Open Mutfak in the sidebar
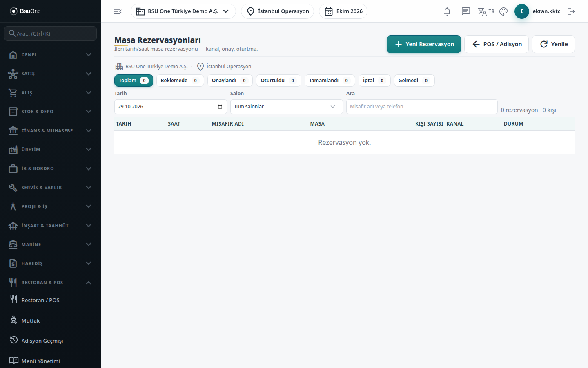Image resolution: width=588 pixels, height=368 pixels. coord(51,321)
